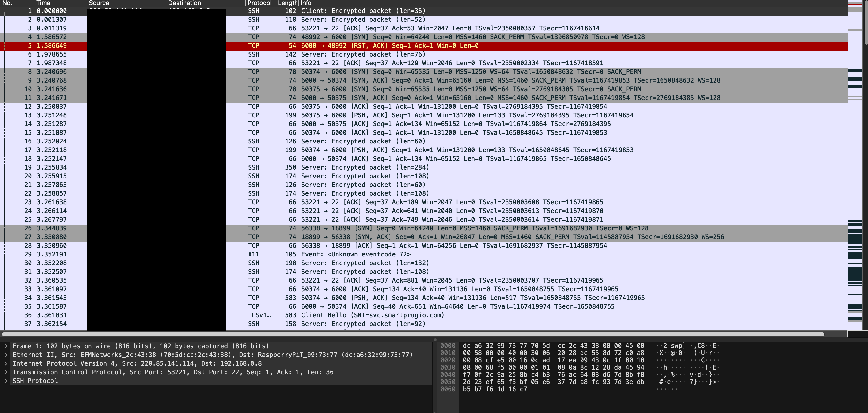Expand the Frame 1 details tree

[x=6, y=346]
